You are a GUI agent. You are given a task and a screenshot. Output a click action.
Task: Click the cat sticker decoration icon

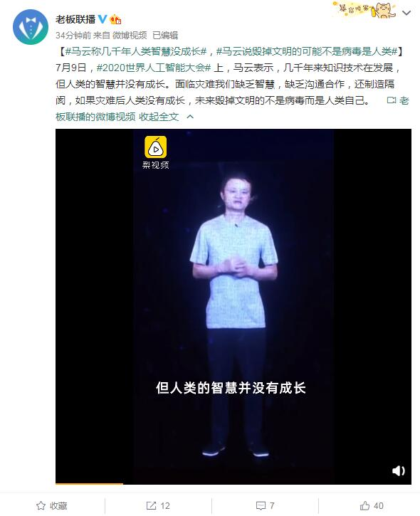(364, 9)
